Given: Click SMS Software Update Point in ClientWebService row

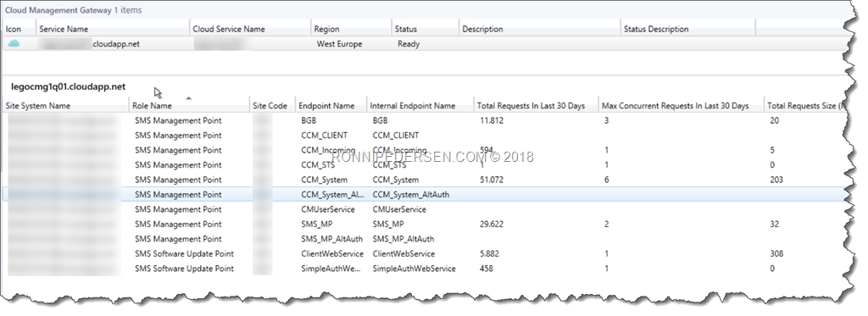Looking at the screenshot, I should click(x=184, y=254).
